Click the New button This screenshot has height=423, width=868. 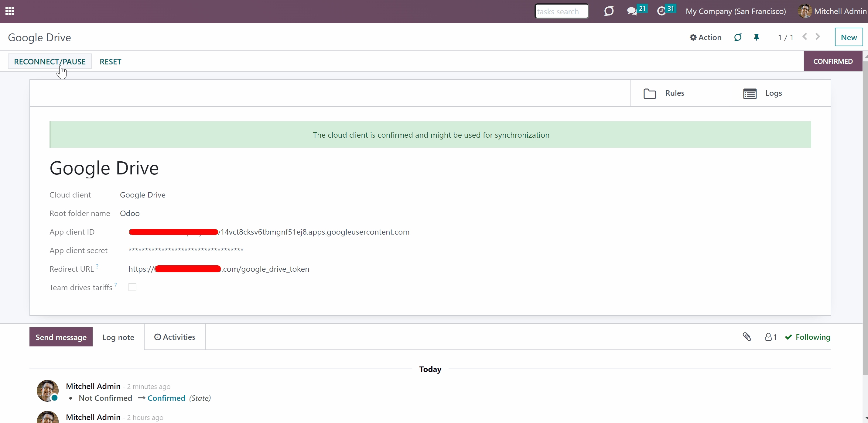click(849, 37)
